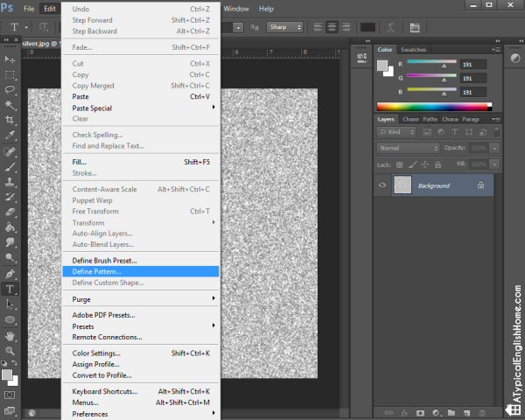This screenshot has height=420, width=525.
Task: Select the Brush tool
Action: click(x=10, y=166)
